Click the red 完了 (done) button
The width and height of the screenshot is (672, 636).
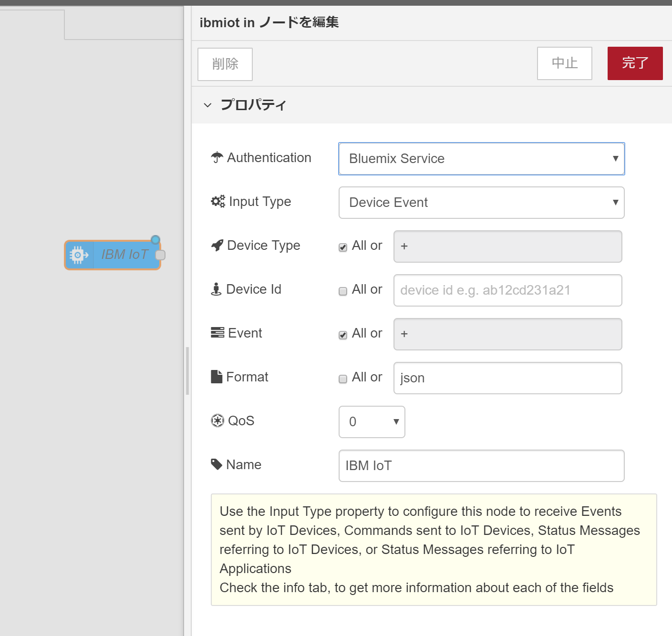point(635,63)
